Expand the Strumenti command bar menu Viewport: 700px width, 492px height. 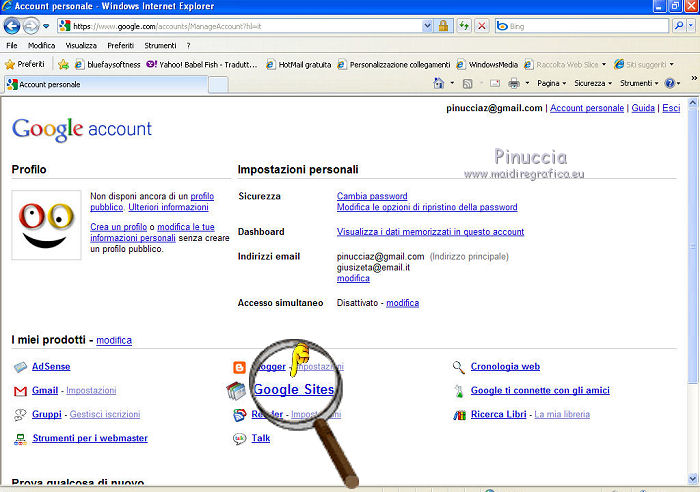(639, 83)
